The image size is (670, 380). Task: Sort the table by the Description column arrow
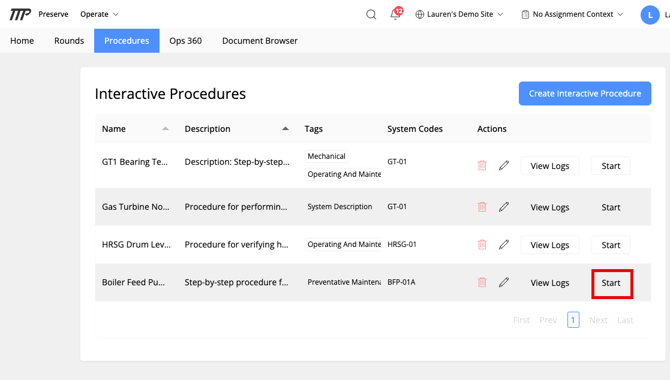click(x=285, y=129)
